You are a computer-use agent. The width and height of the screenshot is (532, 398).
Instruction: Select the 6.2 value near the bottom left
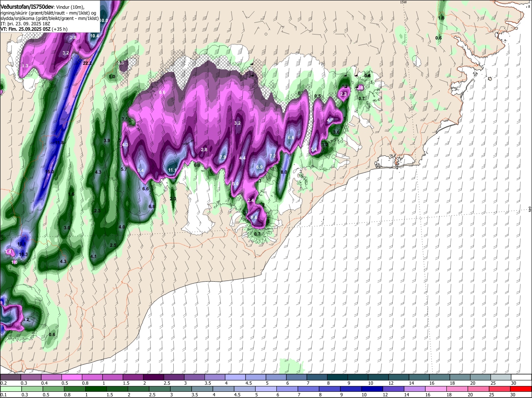point(26,319)
